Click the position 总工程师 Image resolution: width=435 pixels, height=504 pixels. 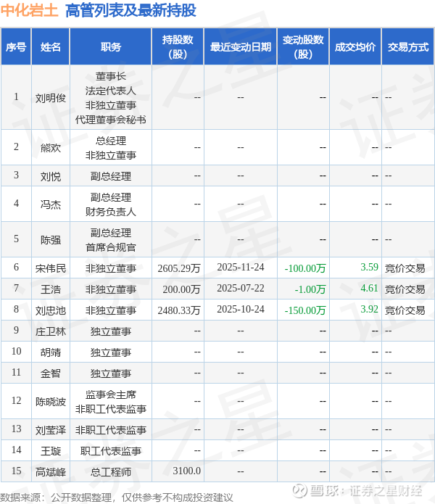[111, 472]
